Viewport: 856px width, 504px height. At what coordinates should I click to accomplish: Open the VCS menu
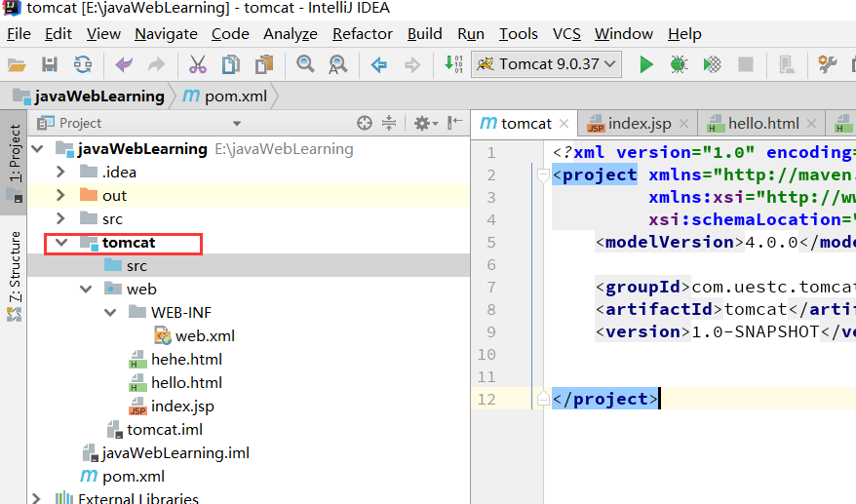point(566,34)
